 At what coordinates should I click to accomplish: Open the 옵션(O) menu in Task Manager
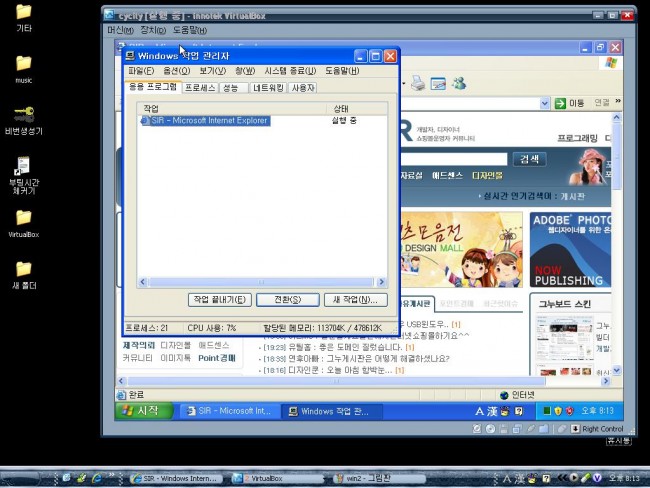[177, 71]
